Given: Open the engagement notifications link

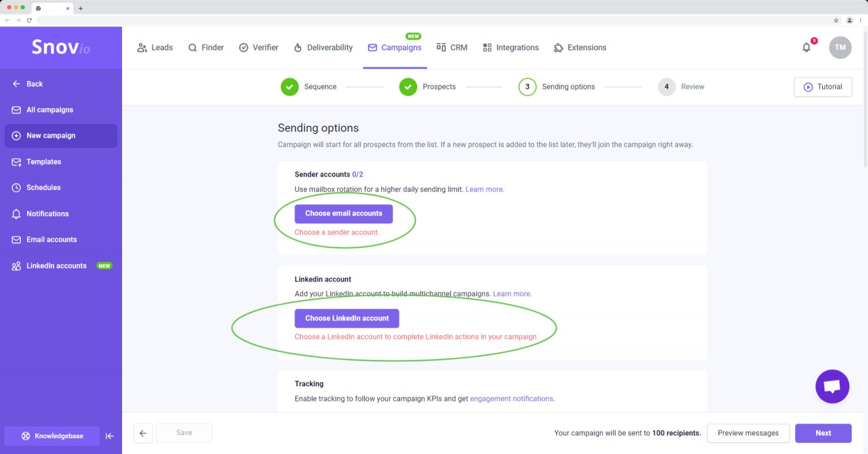Looking at the screenshot, I should click(x=511, y=399).
